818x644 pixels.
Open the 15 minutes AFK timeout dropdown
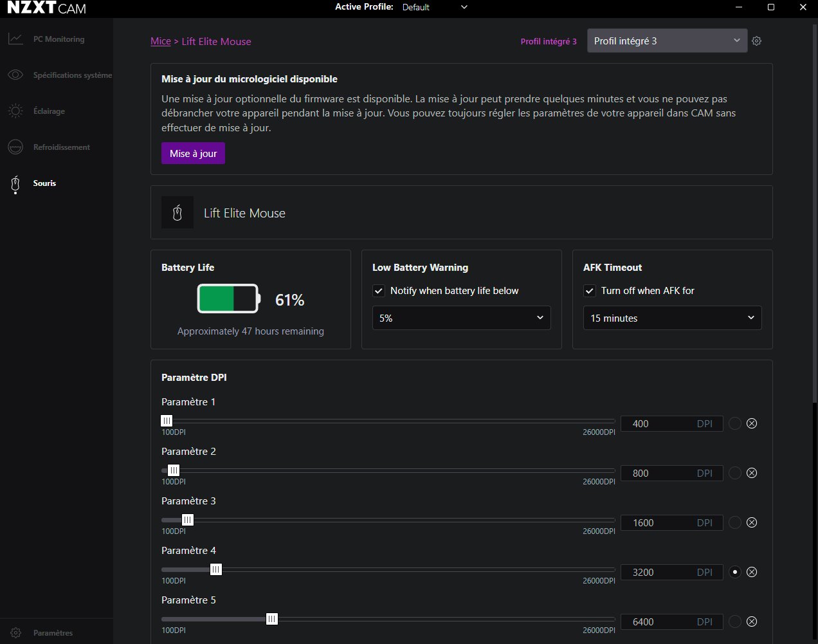pyautogui.click(x=672, y=318)
